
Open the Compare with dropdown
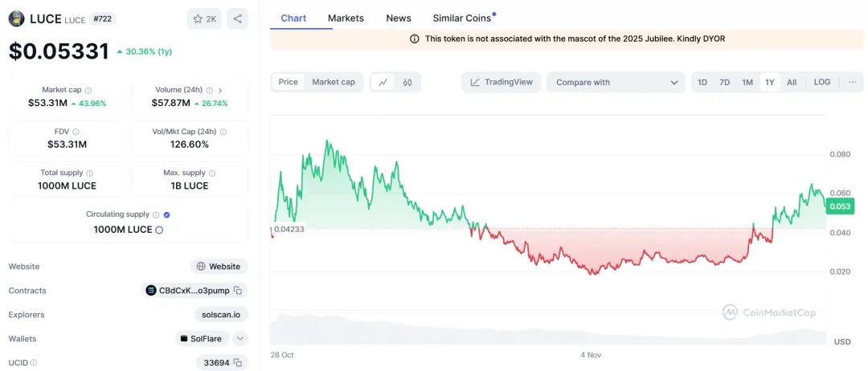coord(616,82)
